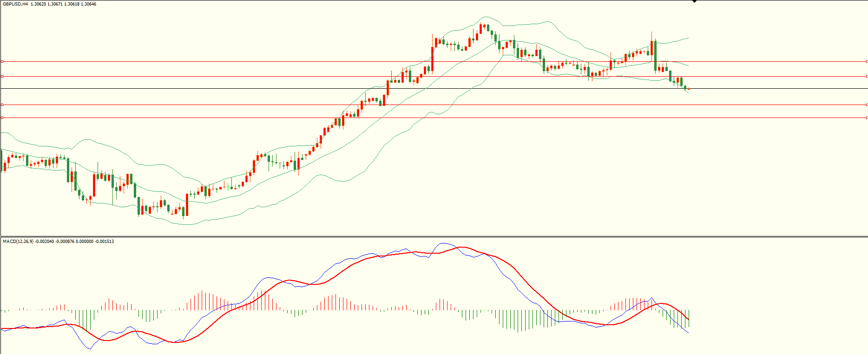Viewport: 868px width, 354px height.
Task: Click the GBPUSD,H4 chart title label
Action: pyautogui.click(x=15, y=4)
